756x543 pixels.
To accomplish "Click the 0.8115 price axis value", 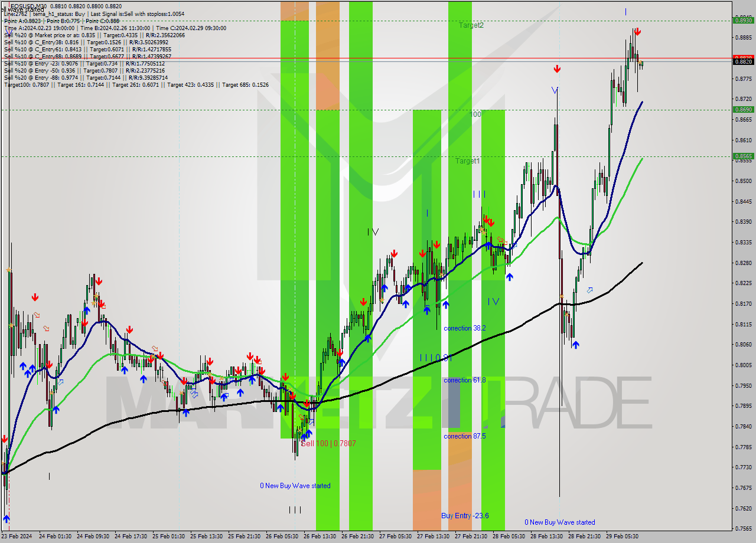I will [x=743, y=324].
